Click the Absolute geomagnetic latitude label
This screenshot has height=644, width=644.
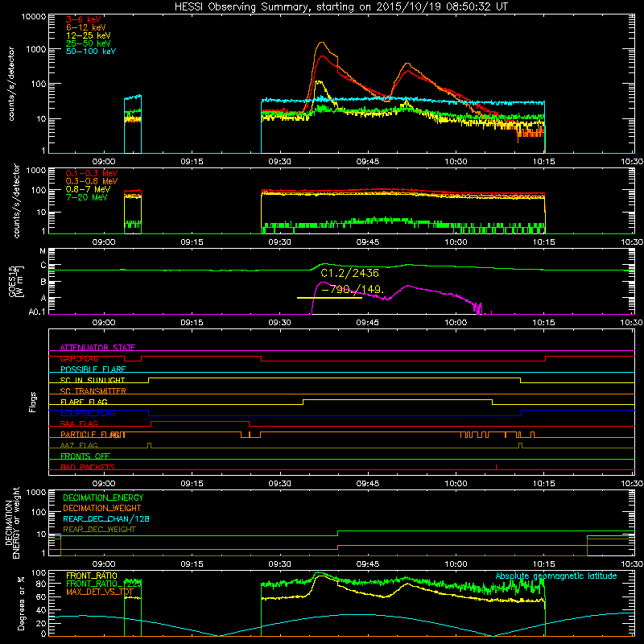point(556,576)
